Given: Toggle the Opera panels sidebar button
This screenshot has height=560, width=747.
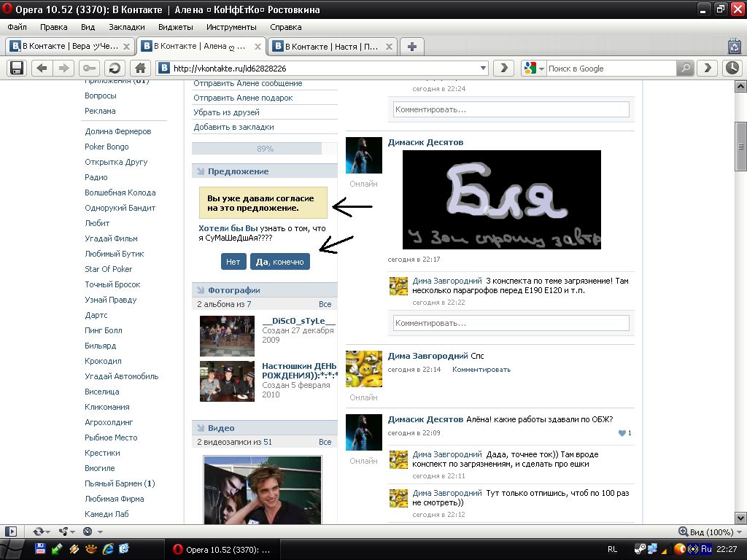Looking at the screenshot, I should pyautogui.click(x=11, y=532).
